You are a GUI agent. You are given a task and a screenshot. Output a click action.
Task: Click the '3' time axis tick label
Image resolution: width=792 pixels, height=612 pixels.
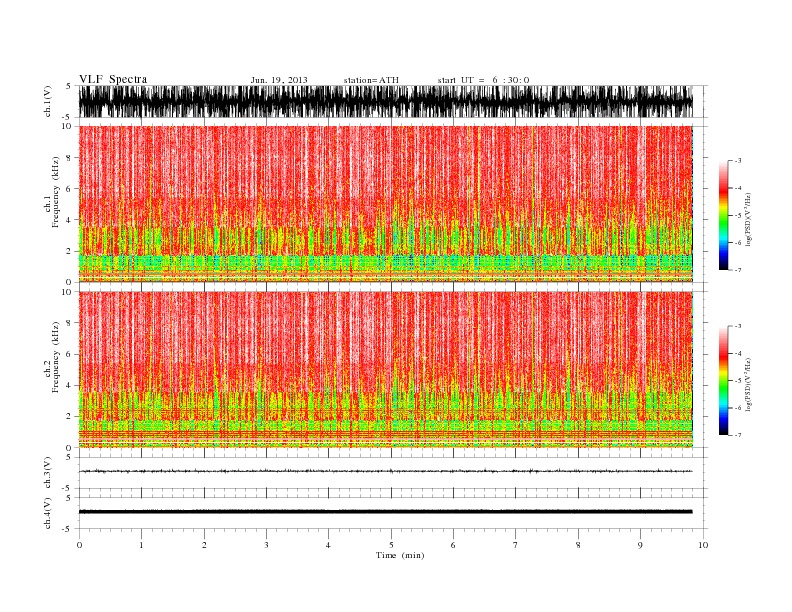click(266, 545)
